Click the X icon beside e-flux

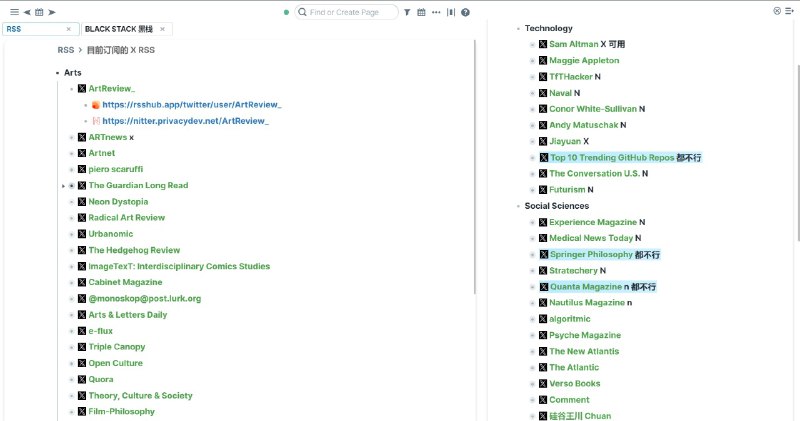82,331
